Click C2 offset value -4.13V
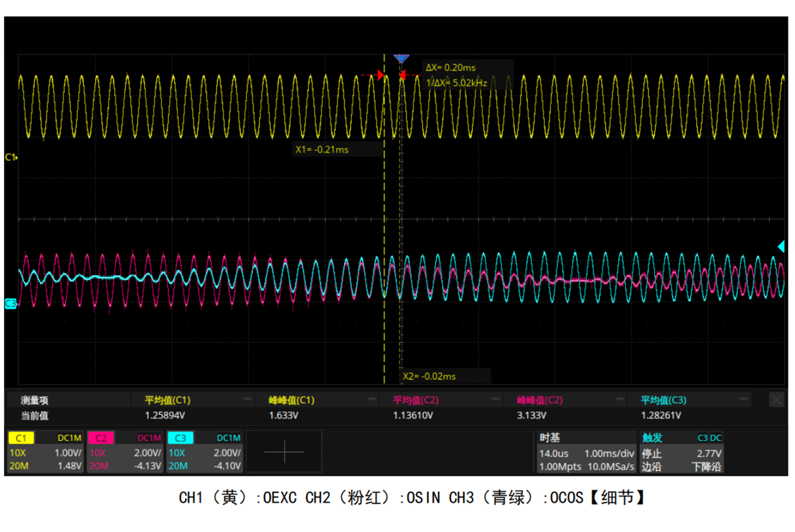The image size is (795, 532). pyautogui.click(x=148, y=466)
